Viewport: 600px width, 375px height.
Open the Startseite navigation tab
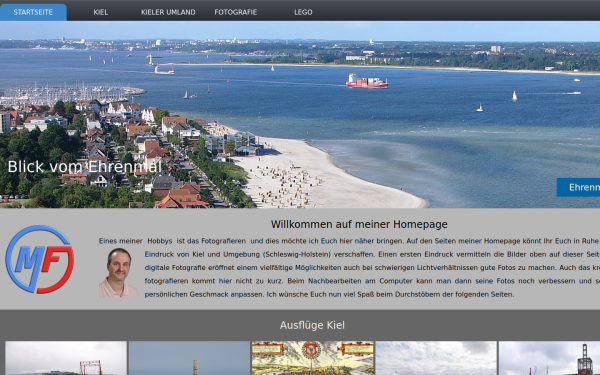coord(33,12)
